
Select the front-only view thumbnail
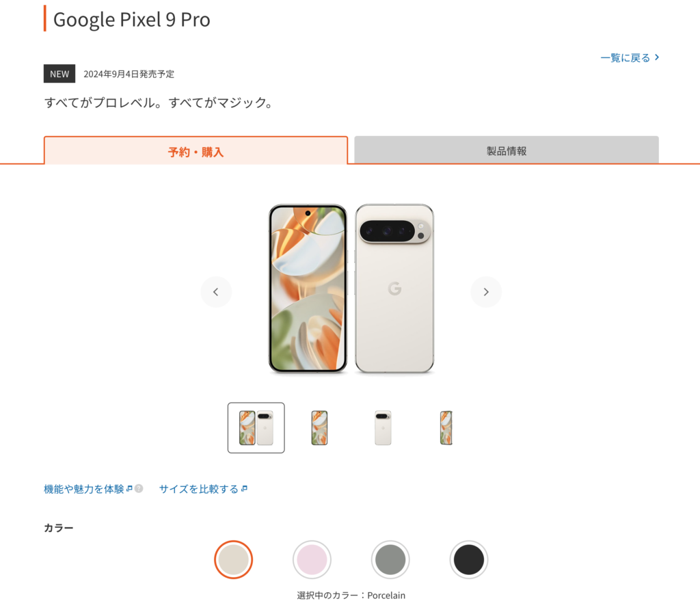[x=319, y=428]
